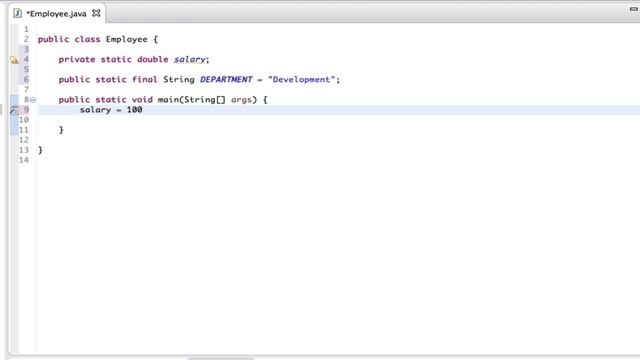The width and height of the screenshot is (640, 360).
Task: Collapse the main method fold on line 8
Action: click(33, 100)
